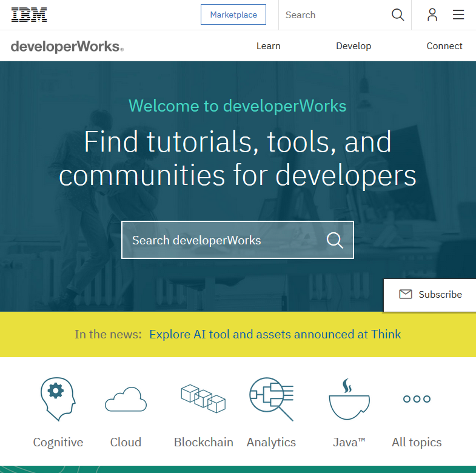476x473 pixels.
Task: Open the AI tool news link
Action: 275,334
